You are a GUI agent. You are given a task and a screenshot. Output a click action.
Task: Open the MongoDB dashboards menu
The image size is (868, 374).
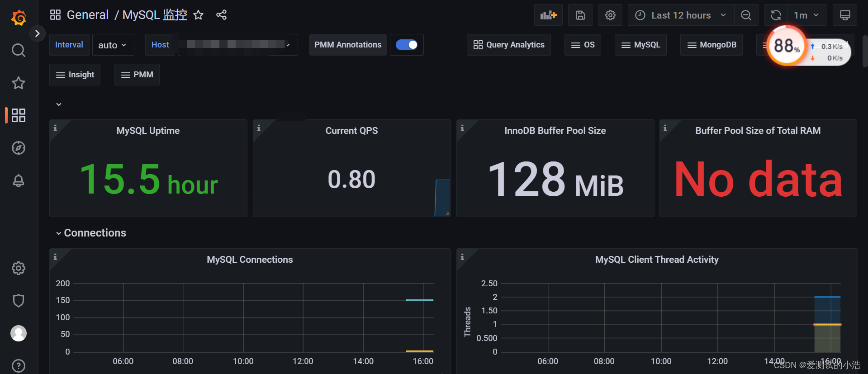point(711,45)
